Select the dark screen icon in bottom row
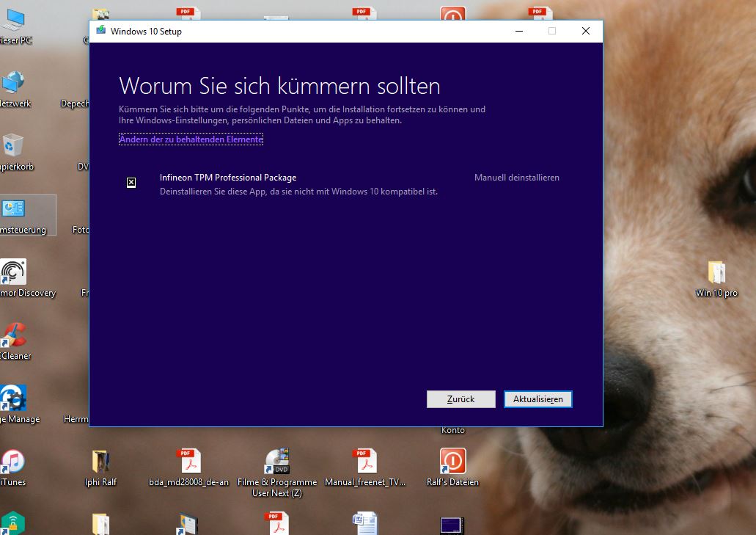The image size is (756, 535). (x=452, y=526)
